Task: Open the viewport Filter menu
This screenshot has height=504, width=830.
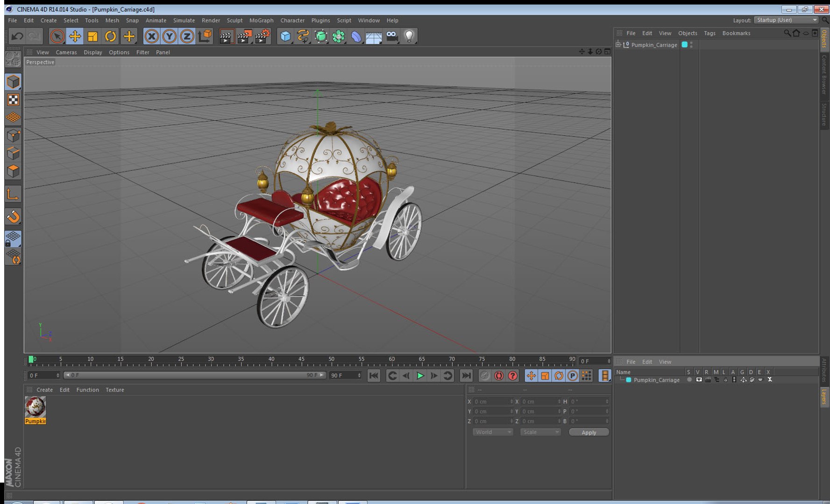Action: click(142, 52)
